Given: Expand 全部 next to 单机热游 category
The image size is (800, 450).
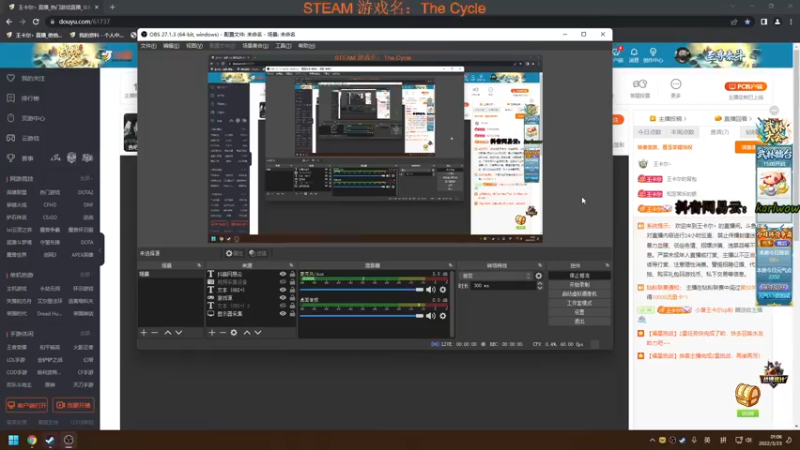Looking at the screenshot, I should [86, 275].
